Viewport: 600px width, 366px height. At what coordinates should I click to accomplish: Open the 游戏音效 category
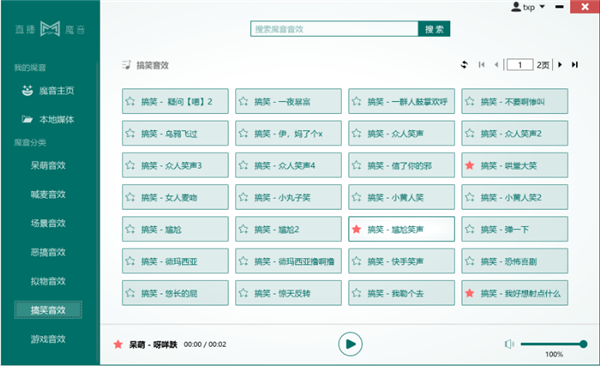(48, 339)
